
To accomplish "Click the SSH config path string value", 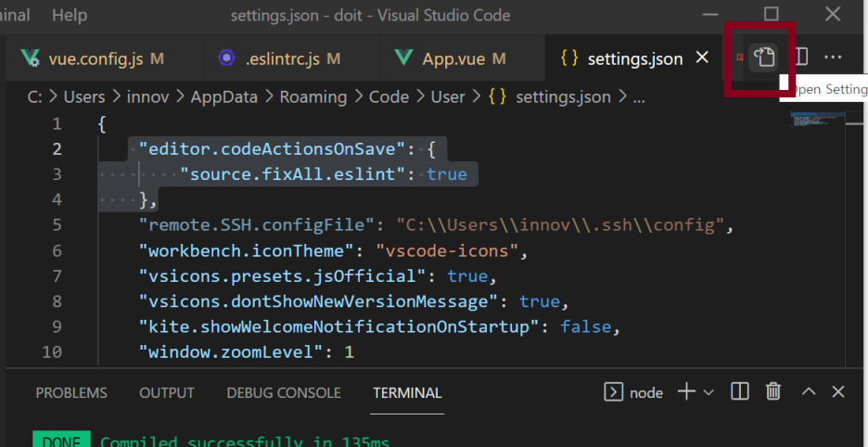I will click(x=560, y=225).
